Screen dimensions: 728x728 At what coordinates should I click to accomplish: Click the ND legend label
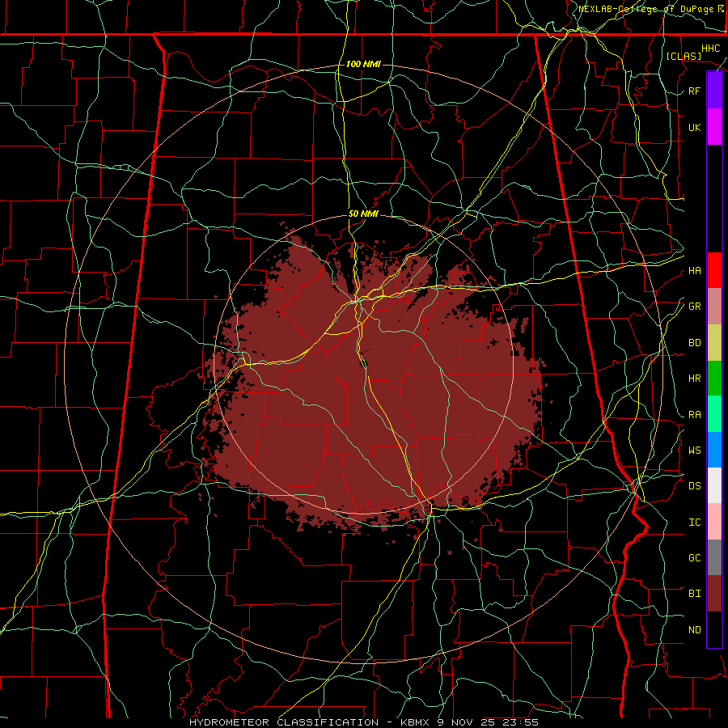[694, 630]
